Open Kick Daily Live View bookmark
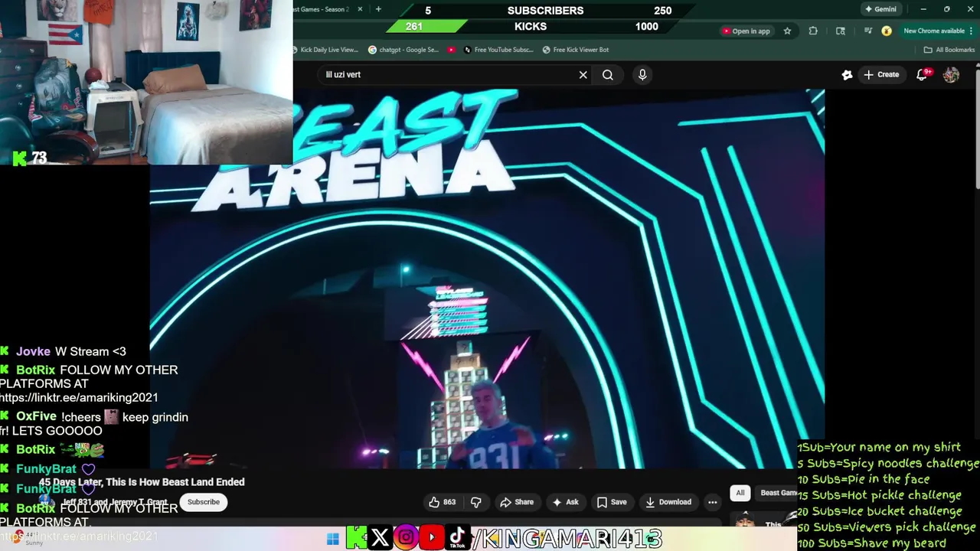This screenshot has height=551, width=980. coord(325,50)
